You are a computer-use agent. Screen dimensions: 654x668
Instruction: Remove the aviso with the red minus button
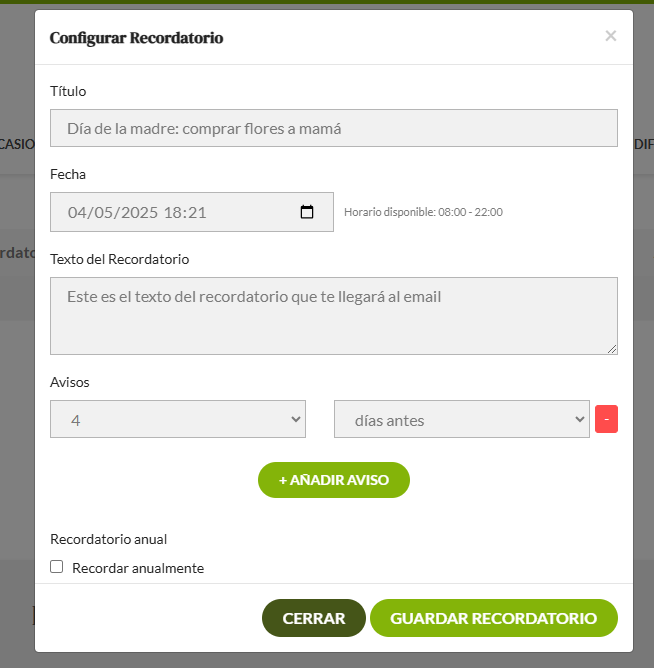coord(606,419)
